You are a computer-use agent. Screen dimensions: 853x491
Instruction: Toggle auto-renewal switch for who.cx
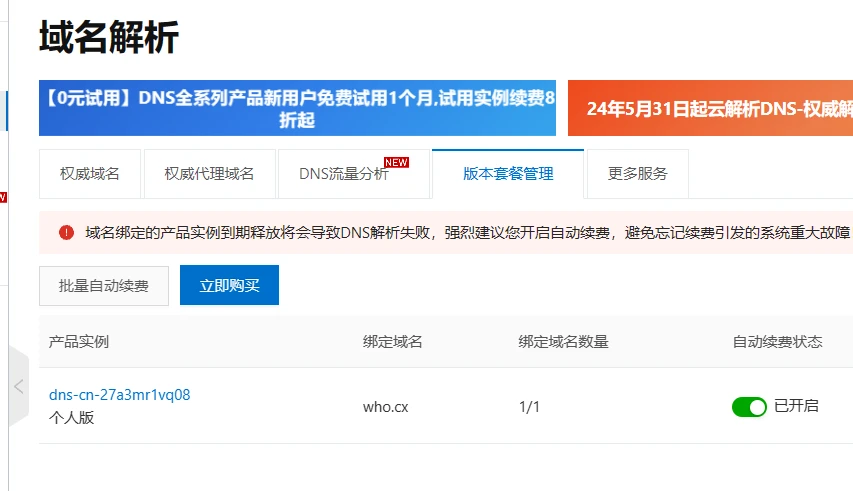tap(749, 406)
